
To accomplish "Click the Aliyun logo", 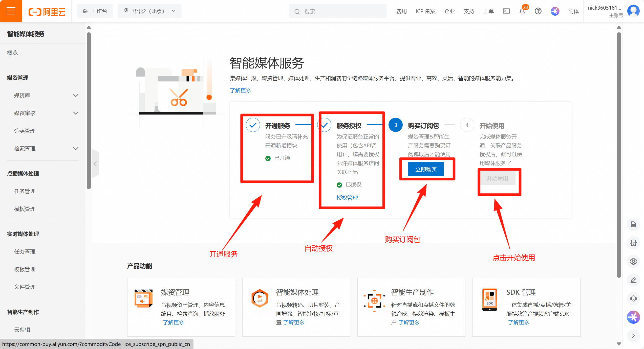I will pos(47,11).
